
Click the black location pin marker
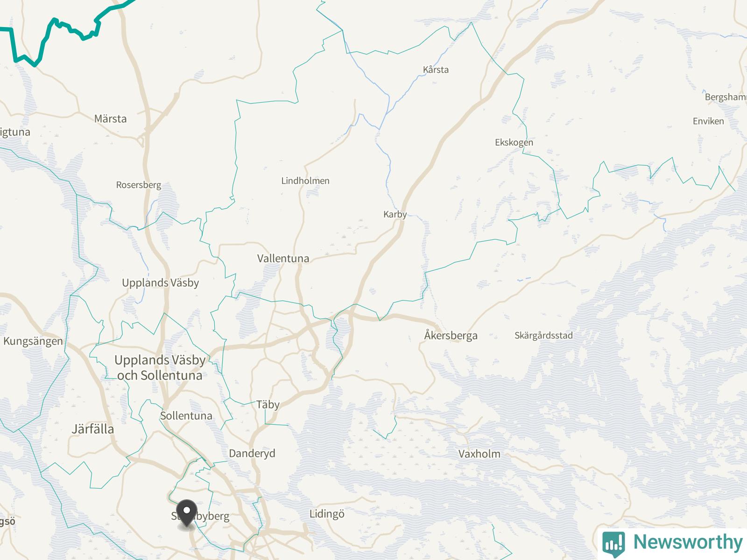click(x=187, y=514)
